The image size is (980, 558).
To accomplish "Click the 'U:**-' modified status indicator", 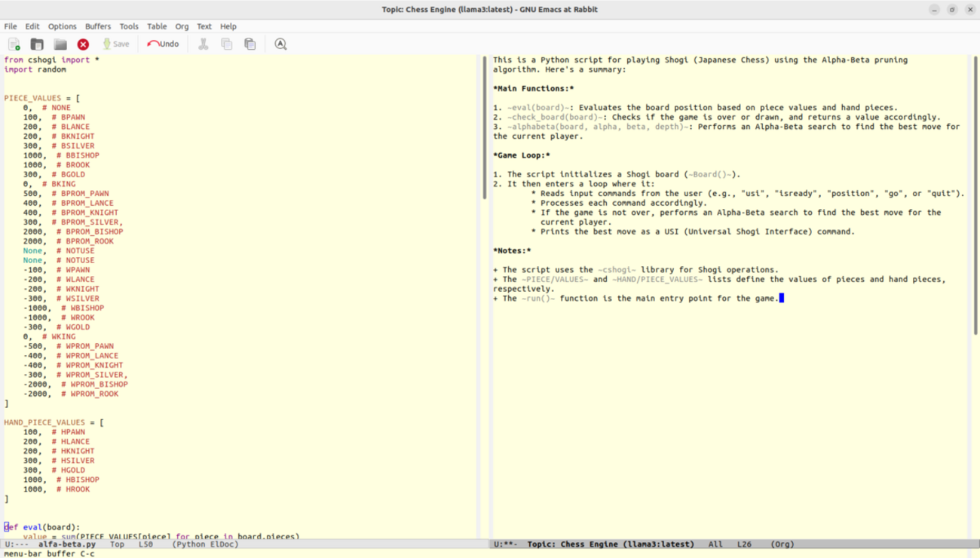I will 506,544.
